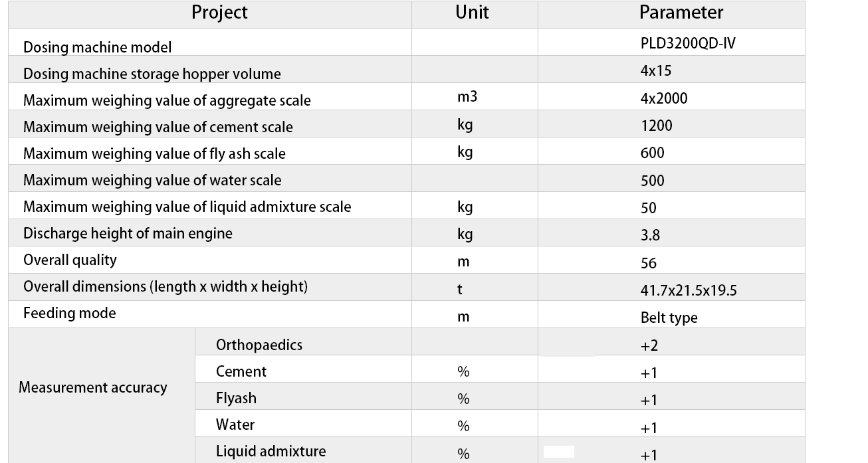868x463 pixels.
Task: Click the Overall quality row label
Action: tap(70, 260)
